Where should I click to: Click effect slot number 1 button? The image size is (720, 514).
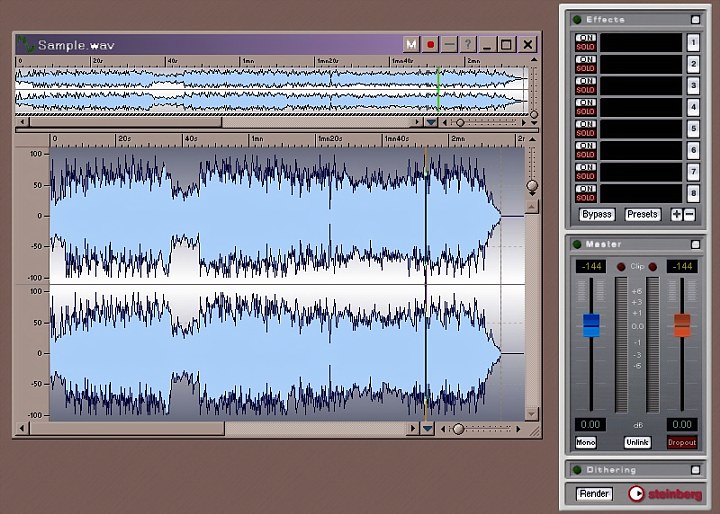pyautogui.click(x=693, y=42)
